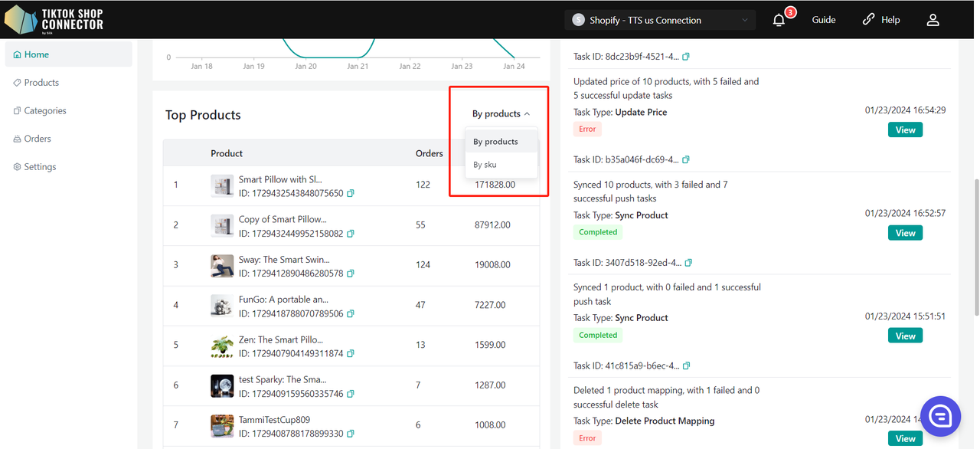Open Settings from sidebar
The width and height of the screenshot is (980, 449).
click(x=40, y=167)
